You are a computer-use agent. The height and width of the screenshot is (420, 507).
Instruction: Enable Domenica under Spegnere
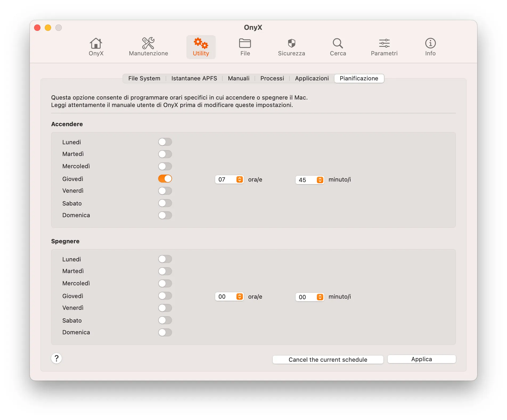(165, 332)
